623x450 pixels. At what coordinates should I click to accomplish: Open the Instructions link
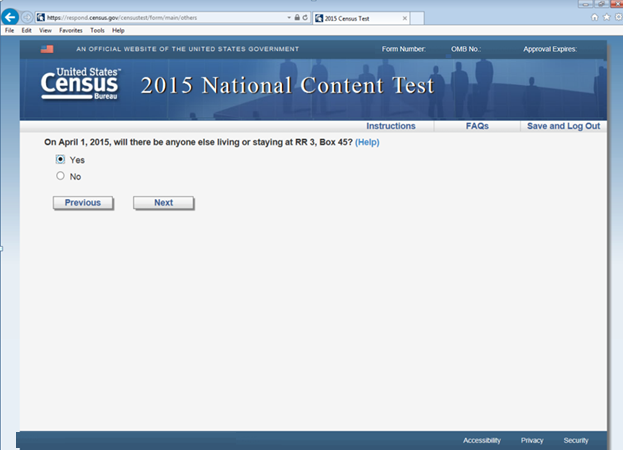point(391,126)
